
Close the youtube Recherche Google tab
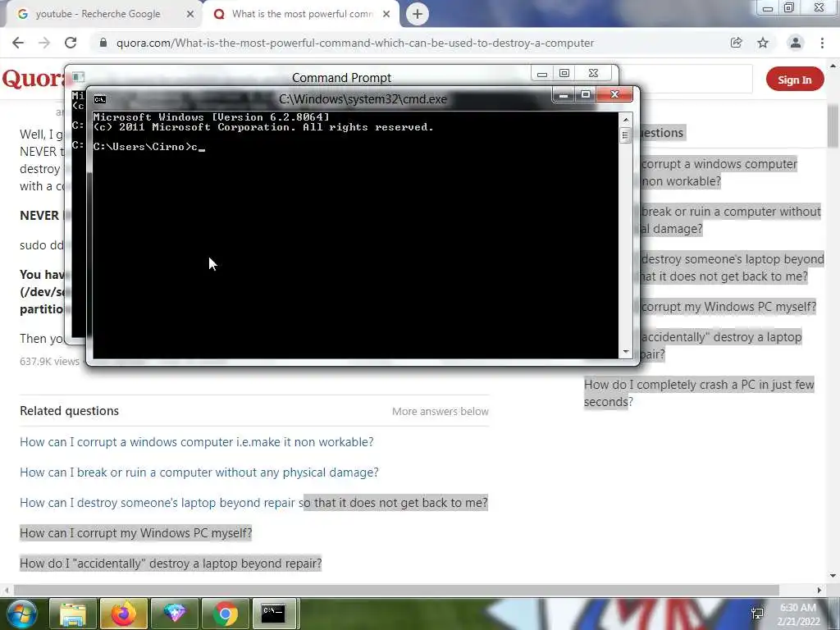190,15
